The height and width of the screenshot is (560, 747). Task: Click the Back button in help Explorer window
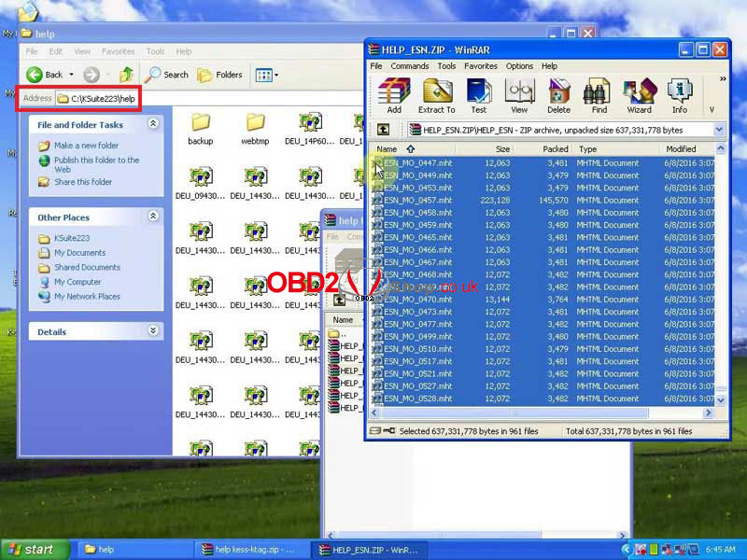tap(45, 75)
